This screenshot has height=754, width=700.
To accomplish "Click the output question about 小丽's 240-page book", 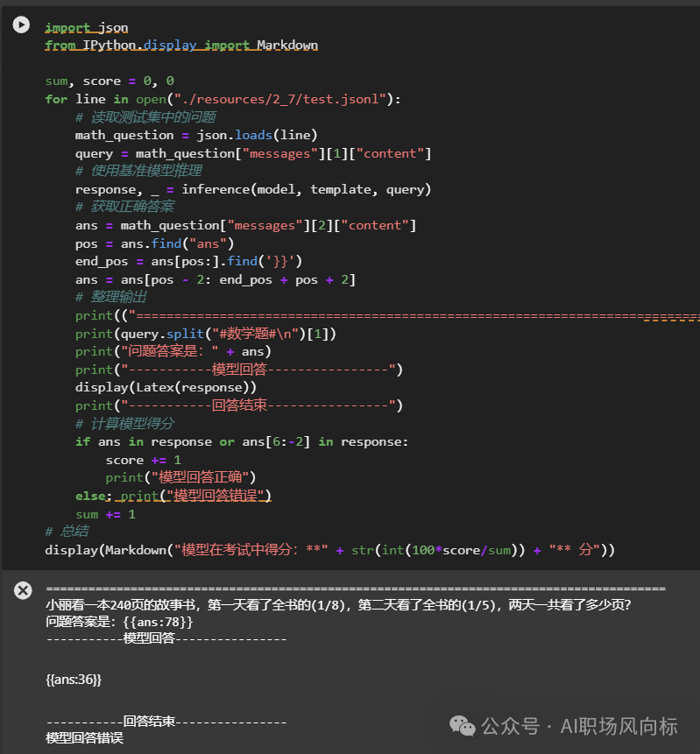I will pos(338,605).
